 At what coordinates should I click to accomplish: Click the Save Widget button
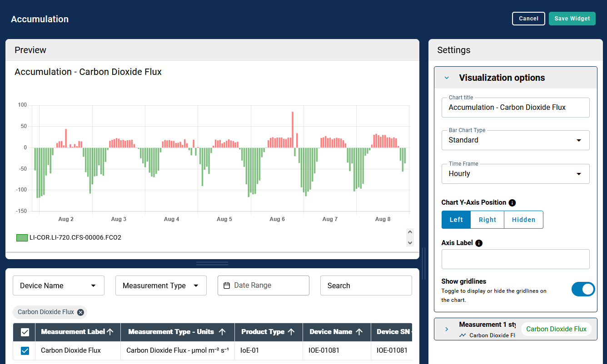[572, 19]
